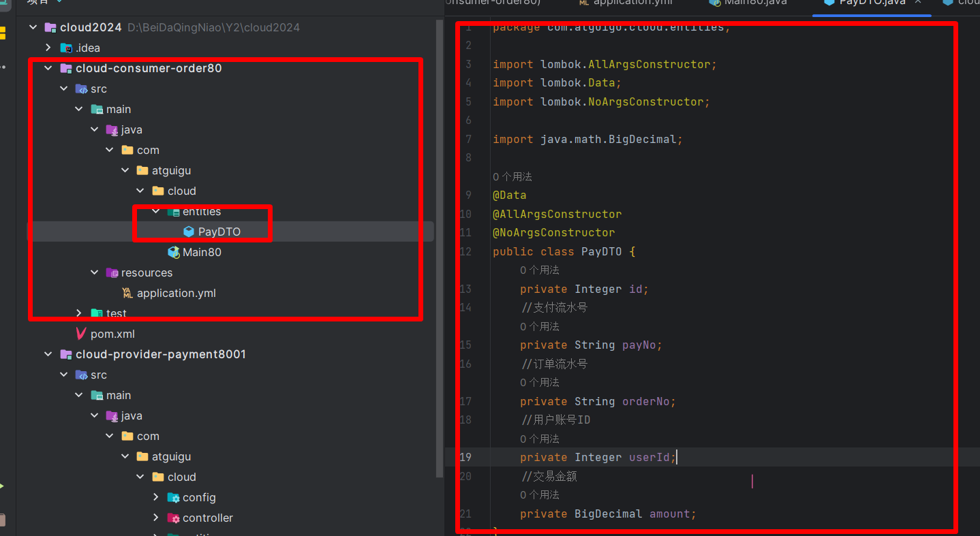
Task: Click the .idea folder icon
Action: click(66, 48)
